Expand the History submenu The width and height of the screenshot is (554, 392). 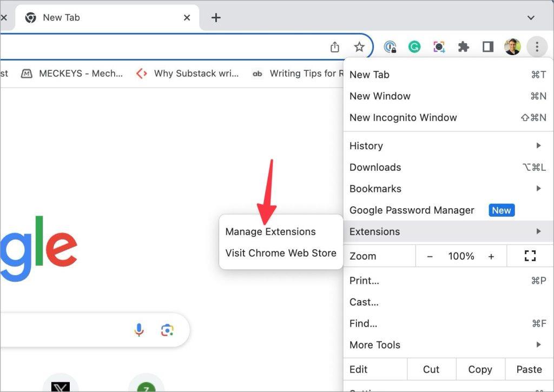[x=448, y=146]
